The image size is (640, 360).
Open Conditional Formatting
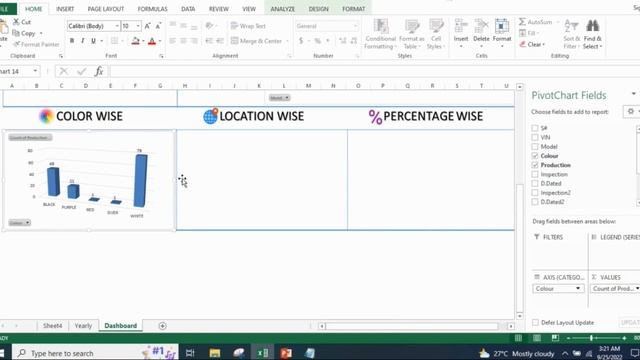380,34
